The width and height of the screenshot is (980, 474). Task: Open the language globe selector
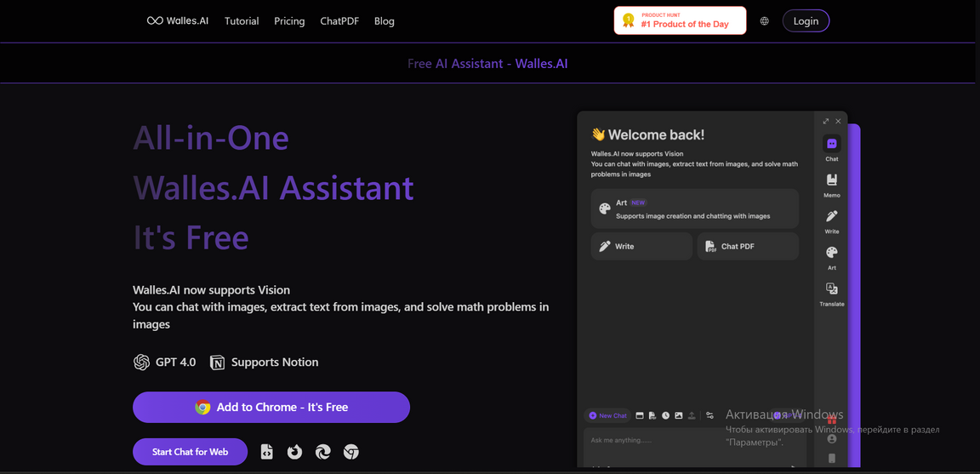(764, 21)
